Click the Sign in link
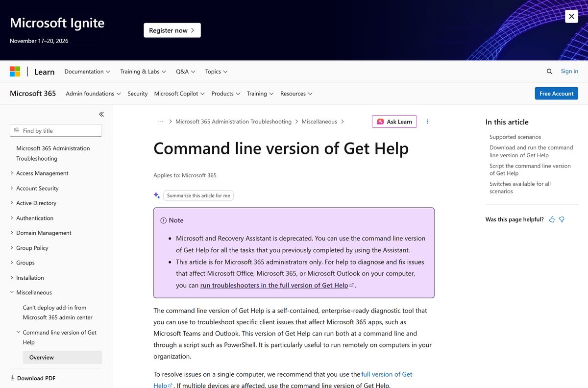Viewport: 588px width, 388px height. click(569, 71)
